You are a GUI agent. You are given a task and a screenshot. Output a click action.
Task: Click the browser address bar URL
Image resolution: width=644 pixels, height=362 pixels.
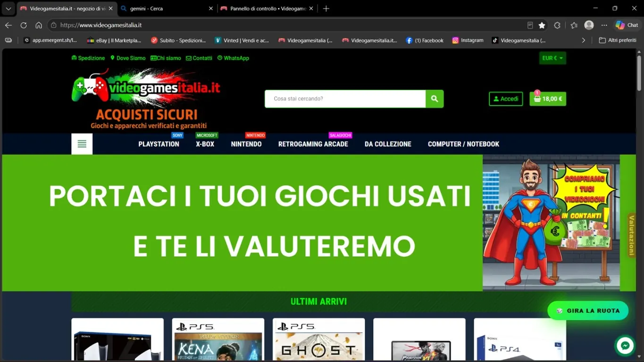coord(101,25)
